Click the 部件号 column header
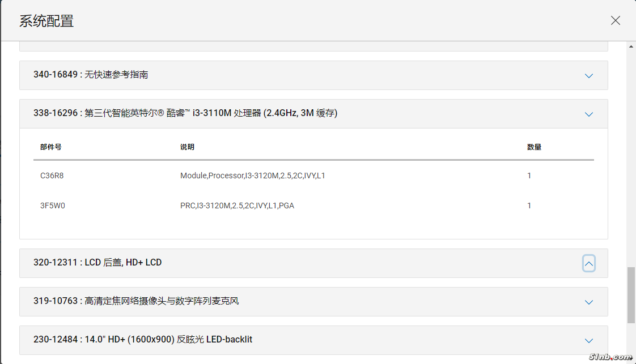The image size is (636, 364). coord(51,147)
